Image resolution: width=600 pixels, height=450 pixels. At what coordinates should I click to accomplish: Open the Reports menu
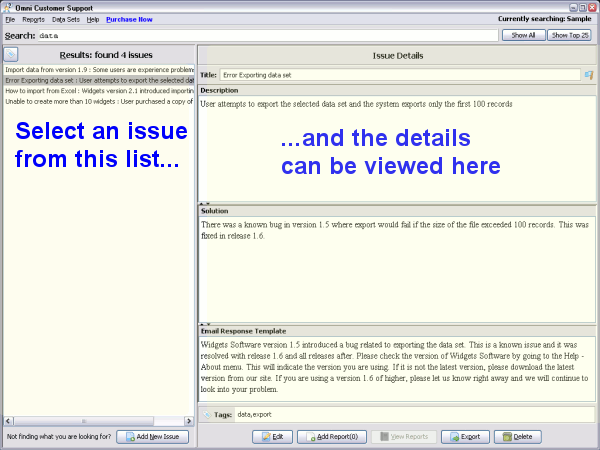tap(33, 20)
